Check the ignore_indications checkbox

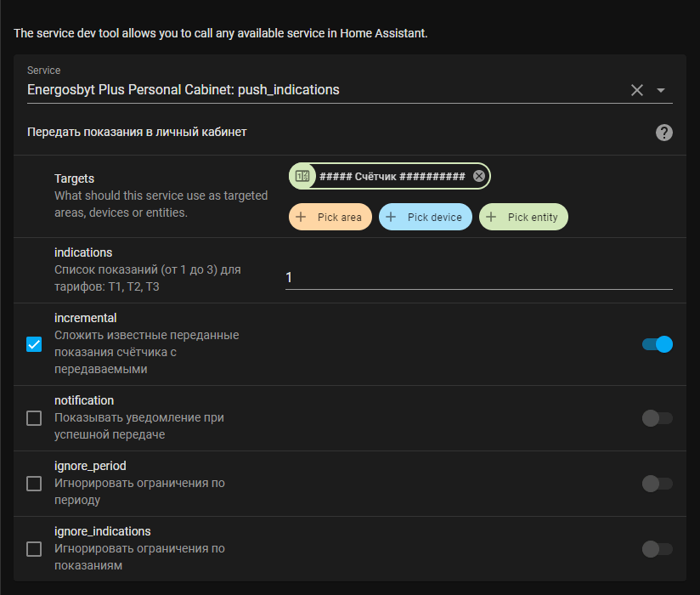[34, 549]
